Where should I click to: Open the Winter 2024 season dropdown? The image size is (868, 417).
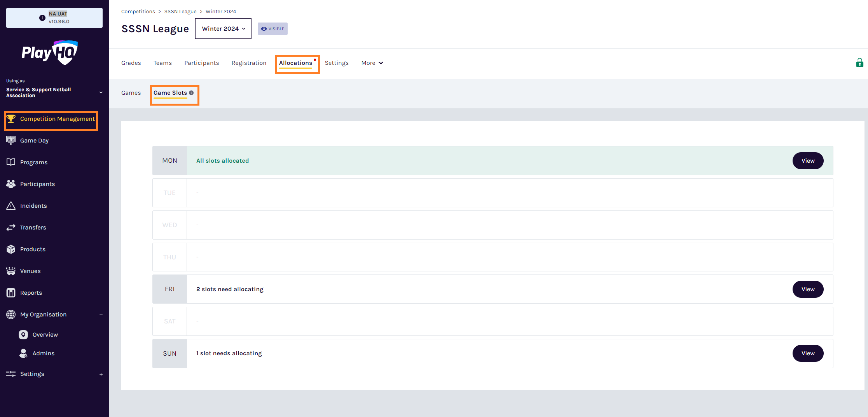(x=223, y=29)
